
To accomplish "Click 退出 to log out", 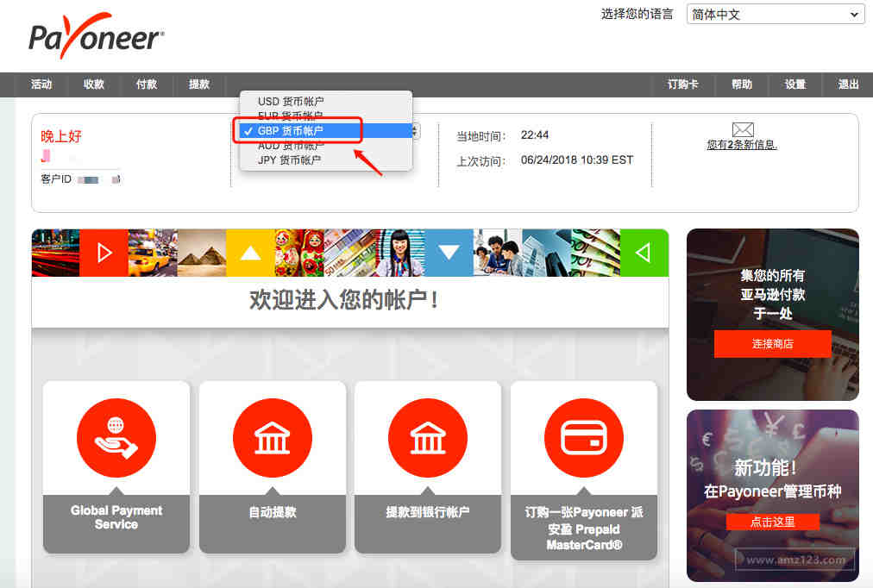I will pos(848,84).
